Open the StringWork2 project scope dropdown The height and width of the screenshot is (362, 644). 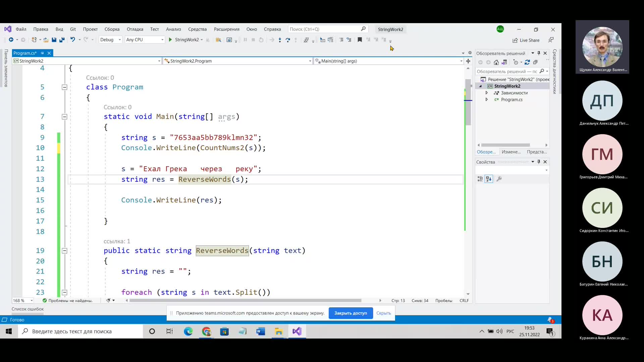pos(87,61)
